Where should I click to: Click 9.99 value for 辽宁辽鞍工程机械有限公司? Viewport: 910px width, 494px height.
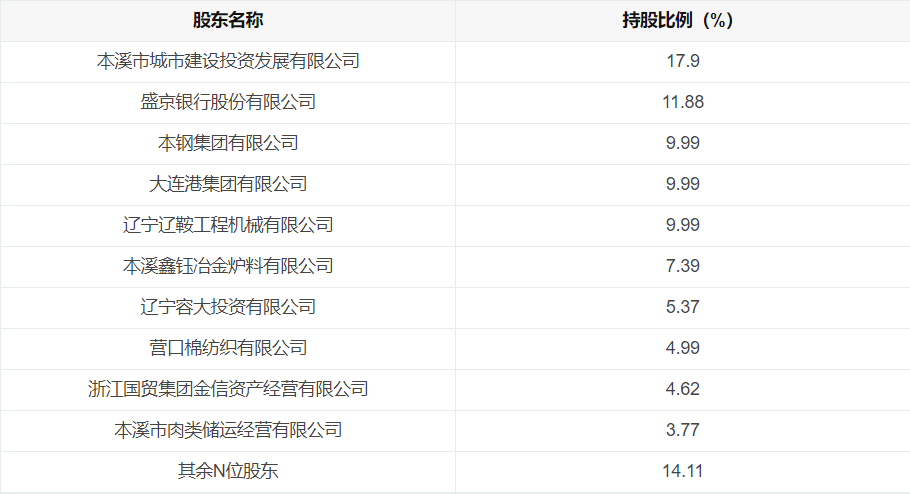682,225
